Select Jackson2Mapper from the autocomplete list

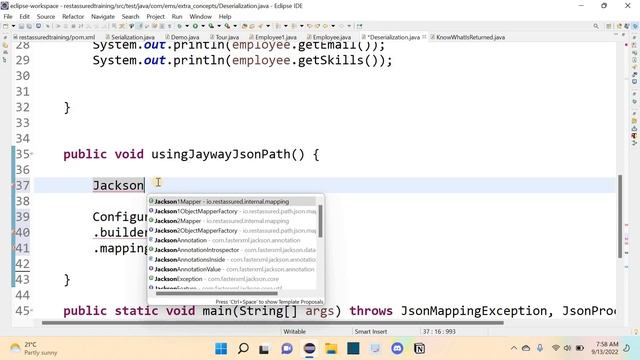pos(232,221)
